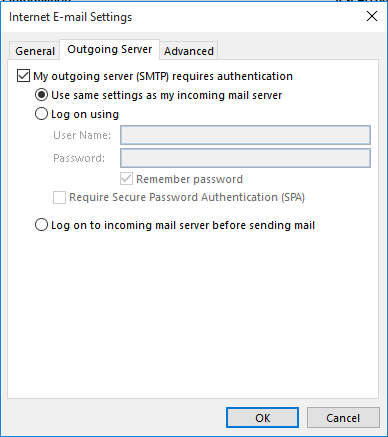Click the Remember password label text
388x437 pixels.
189,179
